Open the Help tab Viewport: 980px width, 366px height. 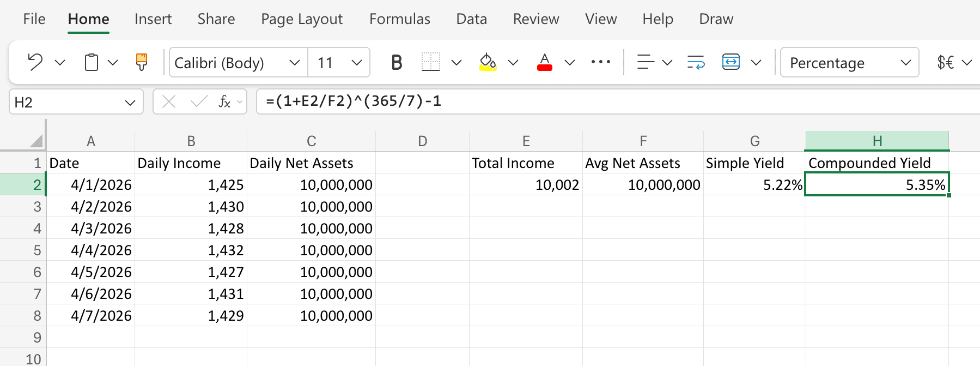[x=658, y=19]
